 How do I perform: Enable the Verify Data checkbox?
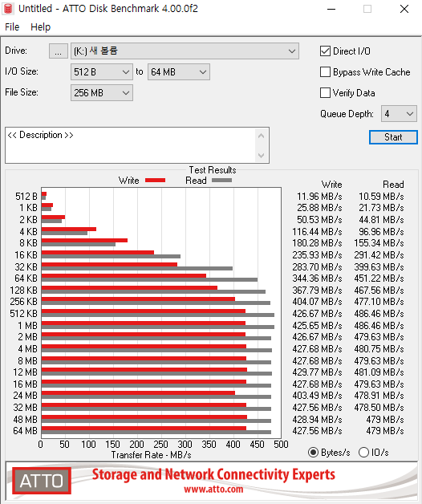tap(325, 93)
